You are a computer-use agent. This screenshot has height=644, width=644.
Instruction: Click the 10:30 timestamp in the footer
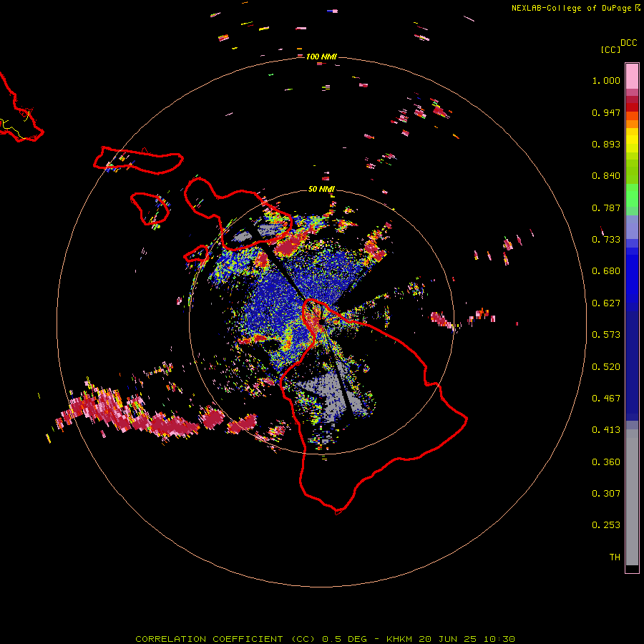click(499, 639)
